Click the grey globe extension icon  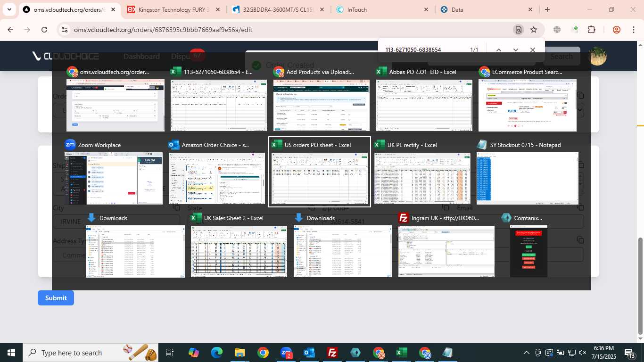tap(557, 30)
